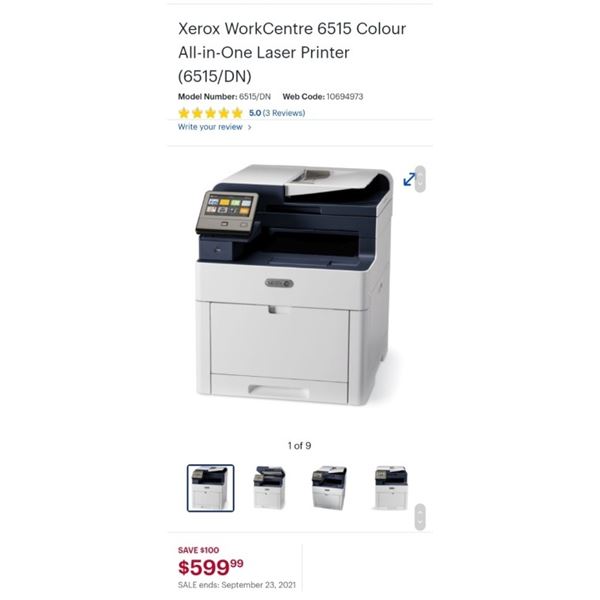The image size is (600, 600).
Task: Click the SAVE $100 label
Action: coord(198,550)
